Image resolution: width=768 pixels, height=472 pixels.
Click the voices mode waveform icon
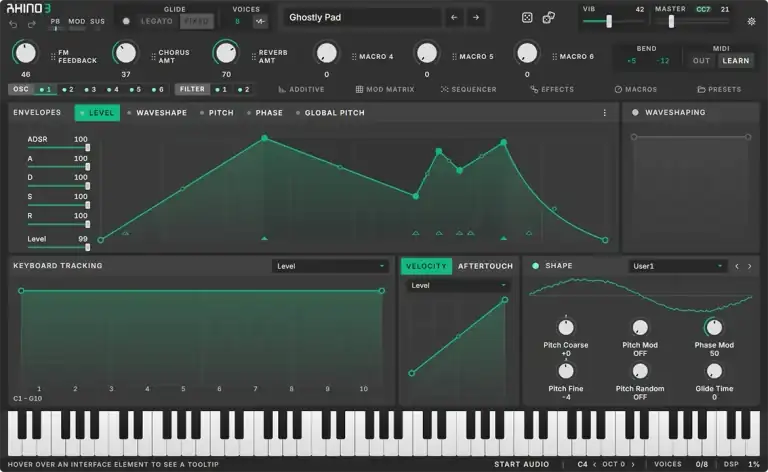coord(260,22)
